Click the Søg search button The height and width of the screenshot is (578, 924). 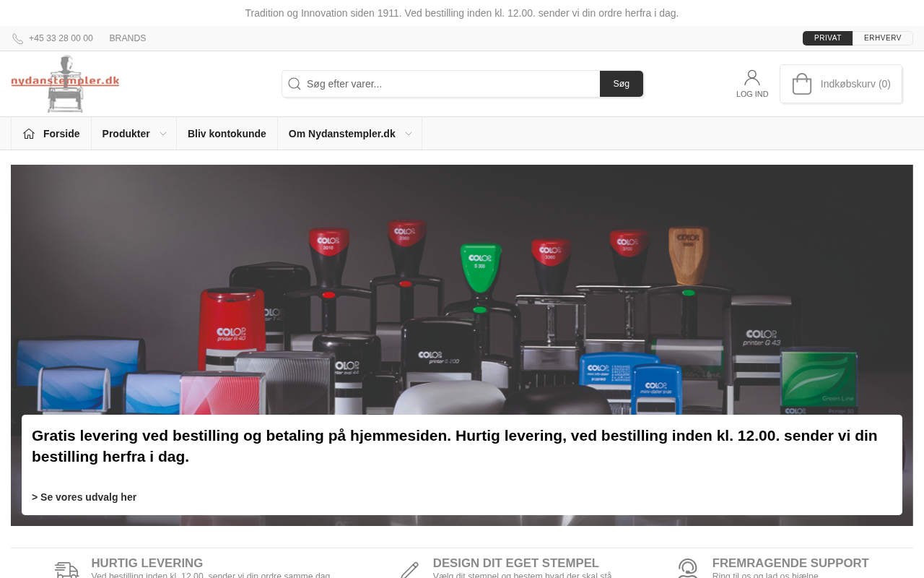pos(622,84)
